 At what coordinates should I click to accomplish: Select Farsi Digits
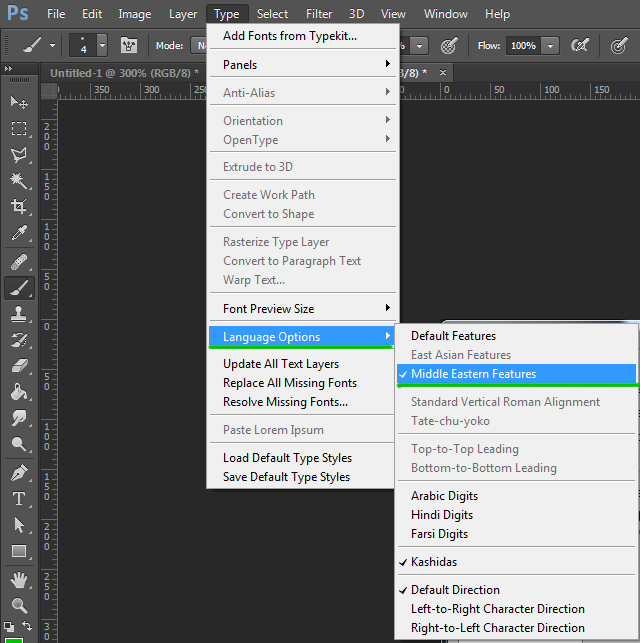point(516,534)
